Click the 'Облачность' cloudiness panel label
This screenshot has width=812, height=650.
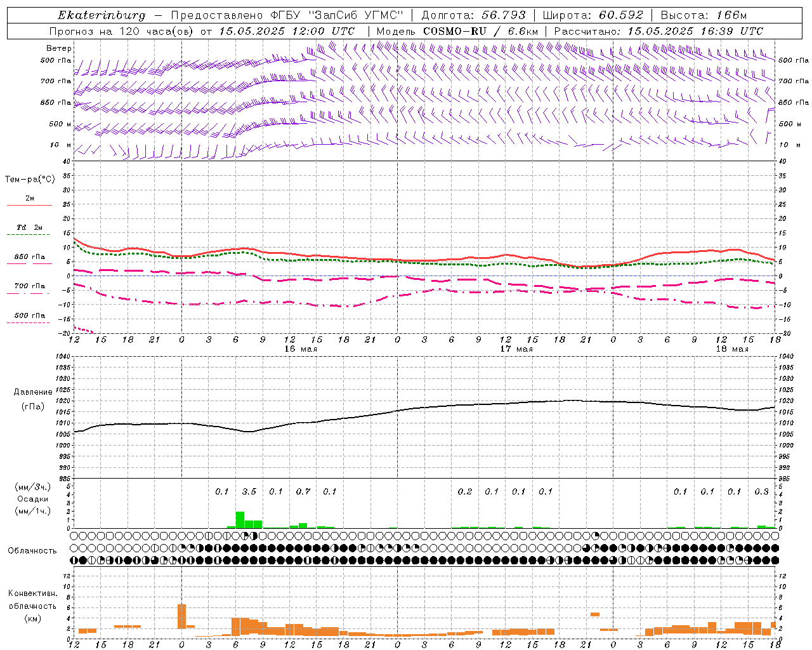coord(32,551)
